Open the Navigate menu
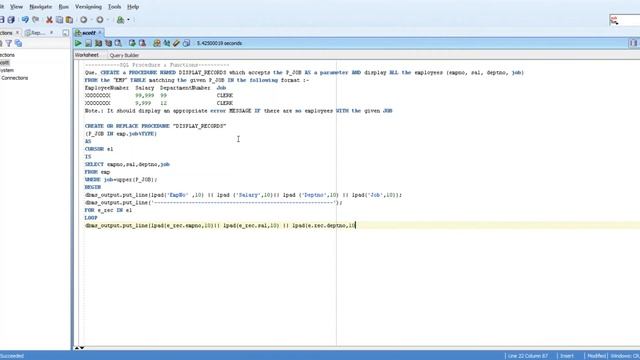Viewport: 640px width, 360px height. pyautogui.click(x=40, y=7)
